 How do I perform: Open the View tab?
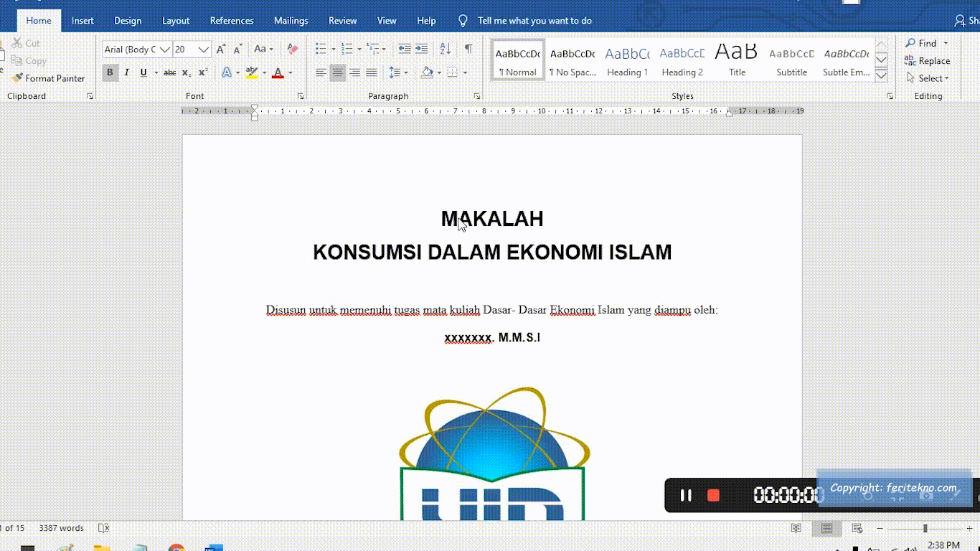point(387,21)
